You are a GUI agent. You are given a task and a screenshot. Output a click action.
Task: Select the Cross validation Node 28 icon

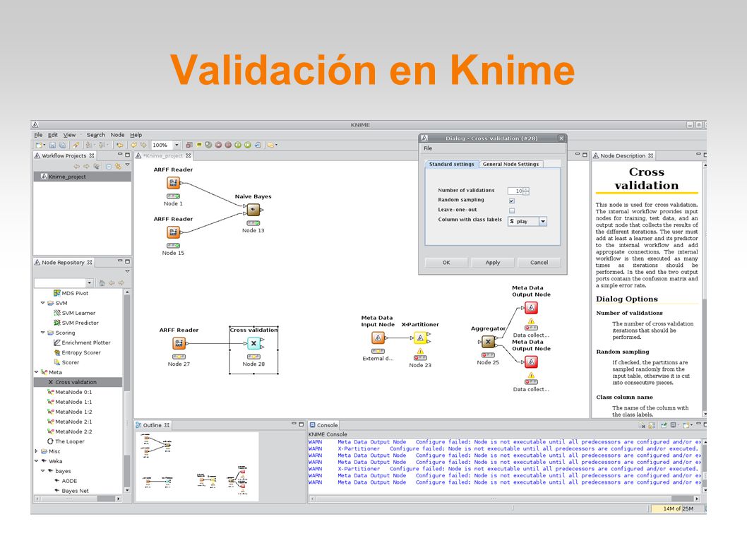(254, 343)
